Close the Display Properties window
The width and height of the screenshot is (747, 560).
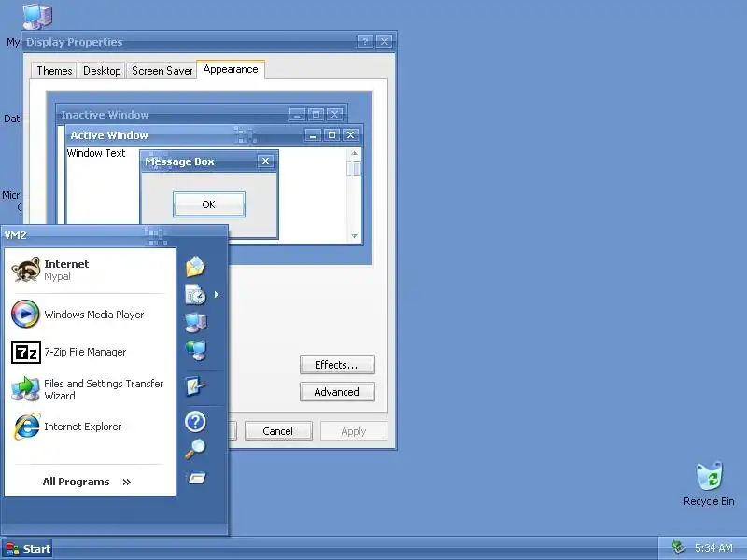point(384,42)
